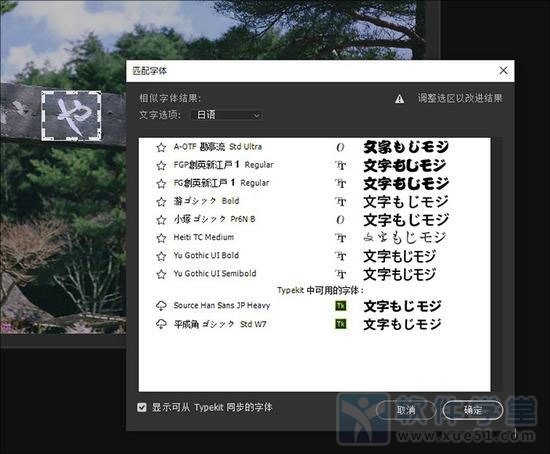
Task: Star the FG創英新江戸 1 Regular font
Action: [161, 183]
